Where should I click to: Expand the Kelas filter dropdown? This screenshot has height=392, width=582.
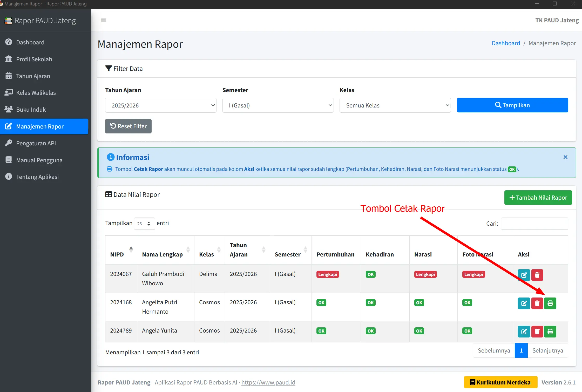pyautogui.click(x=395, y=105)
